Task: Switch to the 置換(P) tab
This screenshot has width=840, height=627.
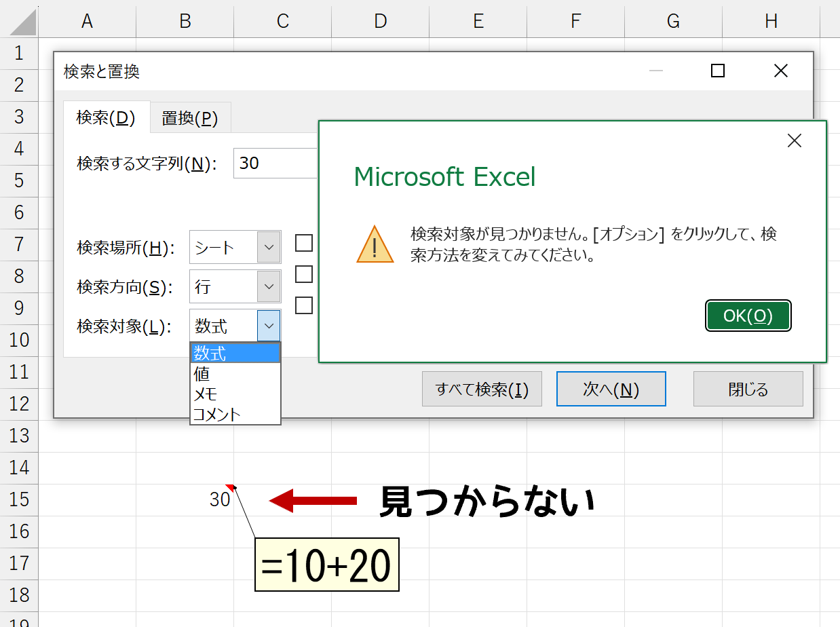Action: 190,118
